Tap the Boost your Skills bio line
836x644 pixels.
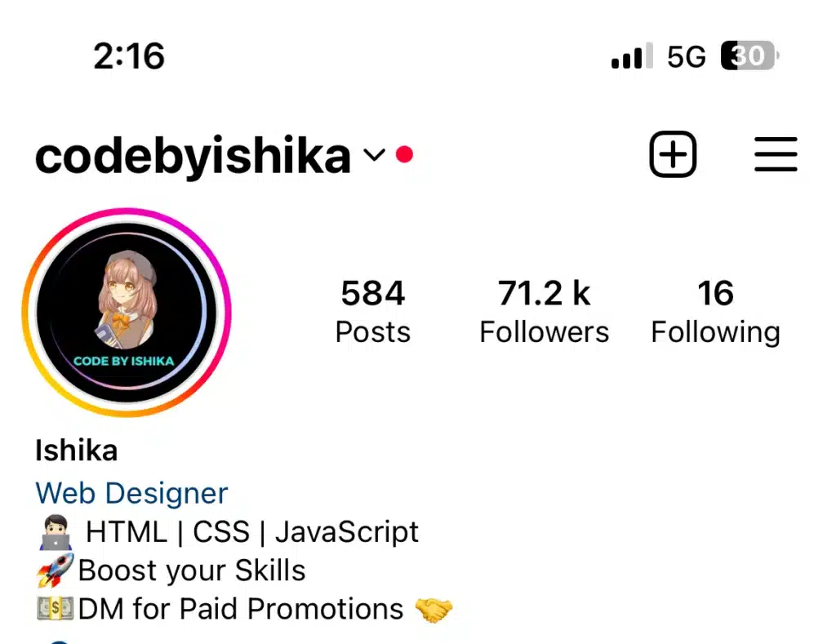(192, 571)
